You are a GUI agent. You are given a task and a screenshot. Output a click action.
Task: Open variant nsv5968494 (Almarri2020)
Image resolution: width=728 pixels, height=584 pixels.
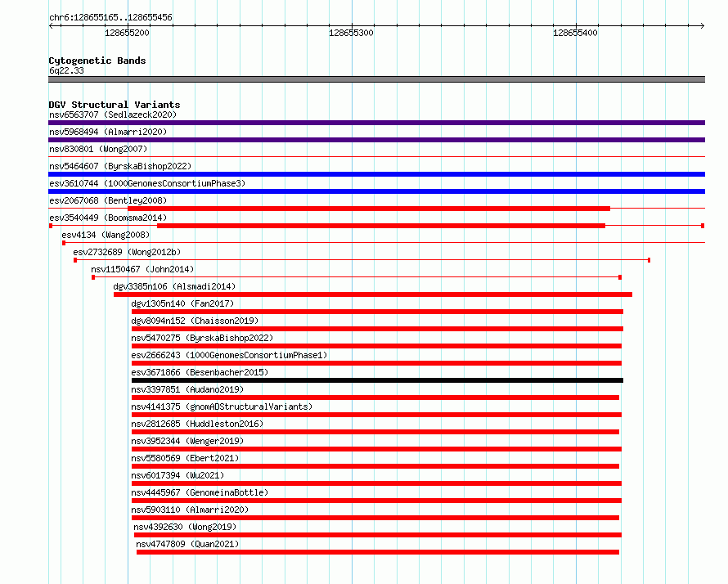[x=108, y=132]
